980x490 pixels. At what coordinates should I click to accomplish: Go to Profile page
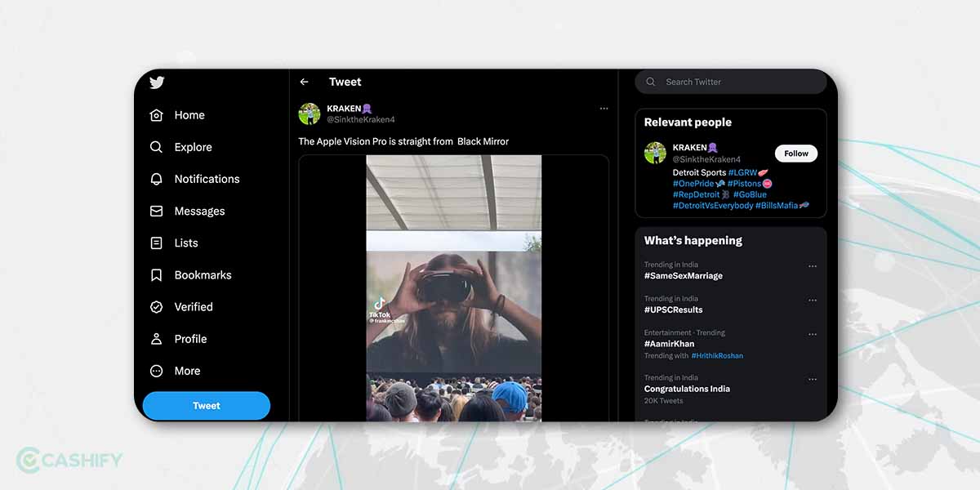click(x=190, y=339)
